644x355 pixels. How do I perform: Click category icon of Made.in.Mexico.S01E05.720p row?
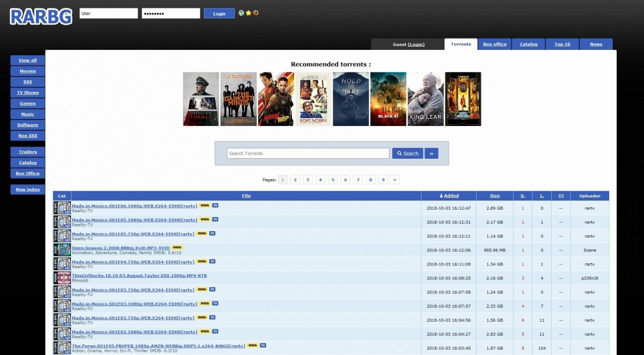click(62, 236)
